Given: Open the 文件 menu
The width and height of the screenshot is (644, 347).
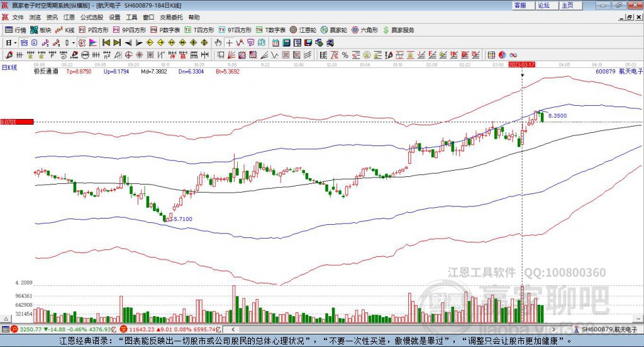Looking at the screenshot, I should click(18, 17).
